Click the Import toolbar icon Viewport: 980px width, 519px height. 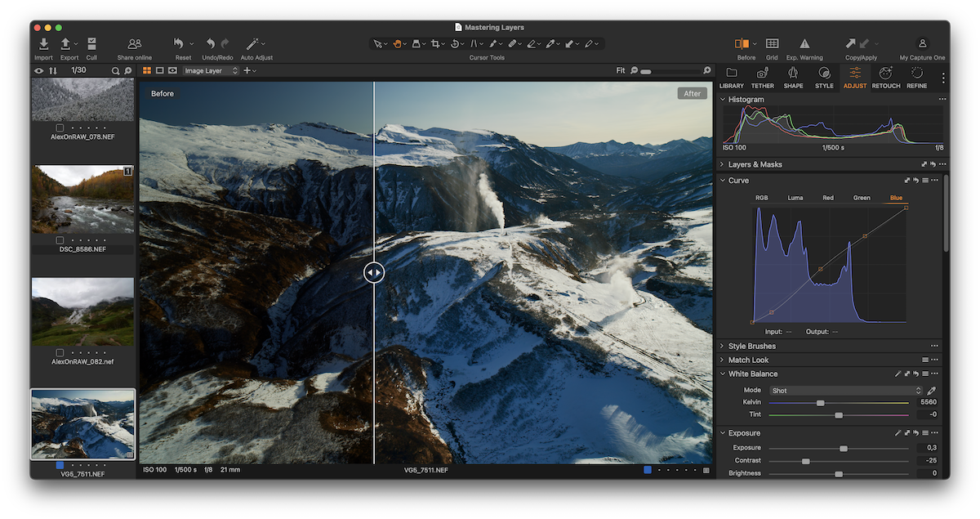[43, 44]
